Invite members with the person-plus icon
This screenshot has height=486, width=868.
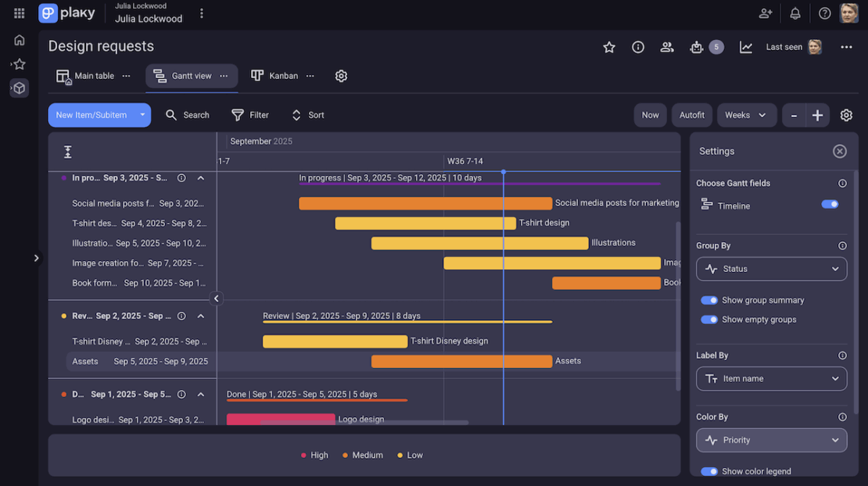tap(765, 13)
